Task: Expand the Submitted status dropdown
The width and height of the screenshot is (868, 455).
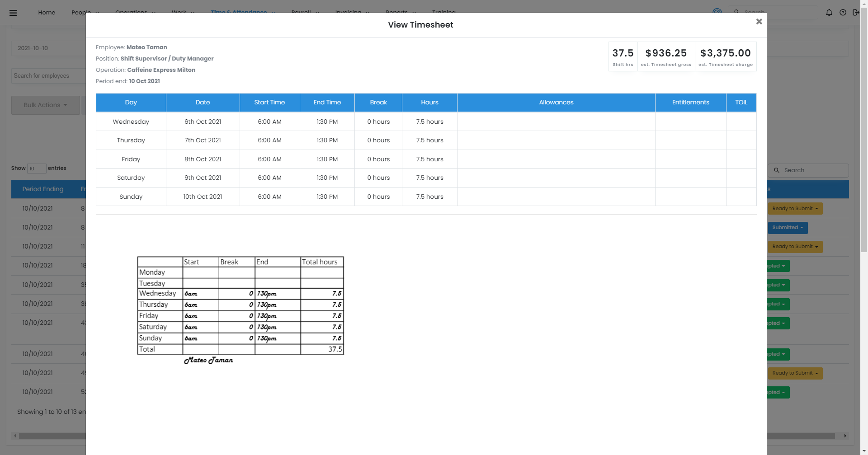Action: click(x=788, y=228)
